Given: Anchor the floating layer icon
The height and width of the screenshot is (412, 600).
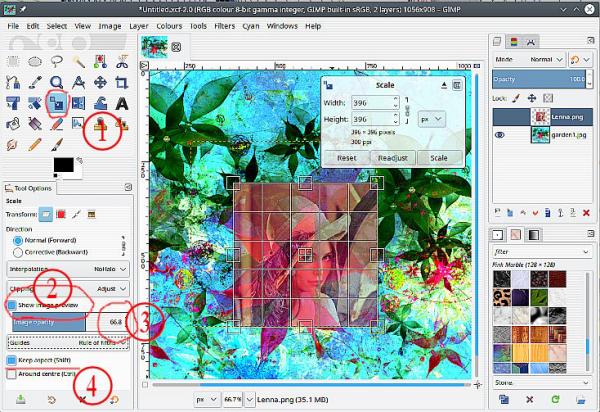Looking at the screenshot, I should pyautogui.click(x=560, y=213).
